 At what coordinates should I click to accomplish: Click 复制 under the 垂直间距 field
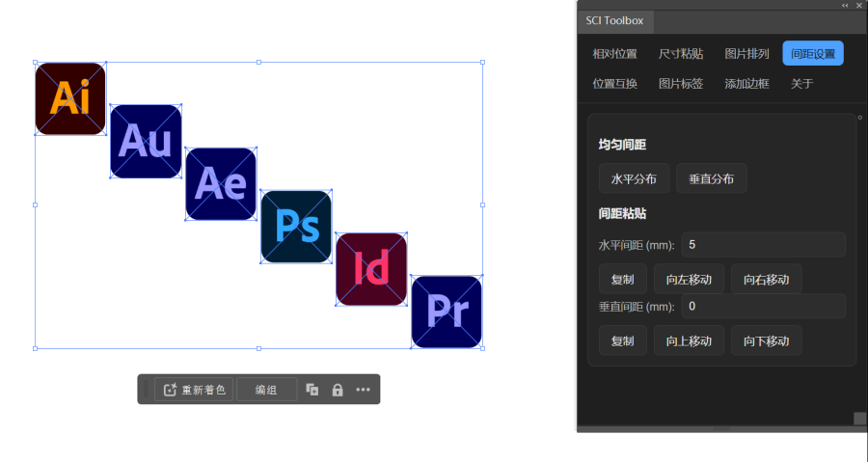click(x=623, y=340)
